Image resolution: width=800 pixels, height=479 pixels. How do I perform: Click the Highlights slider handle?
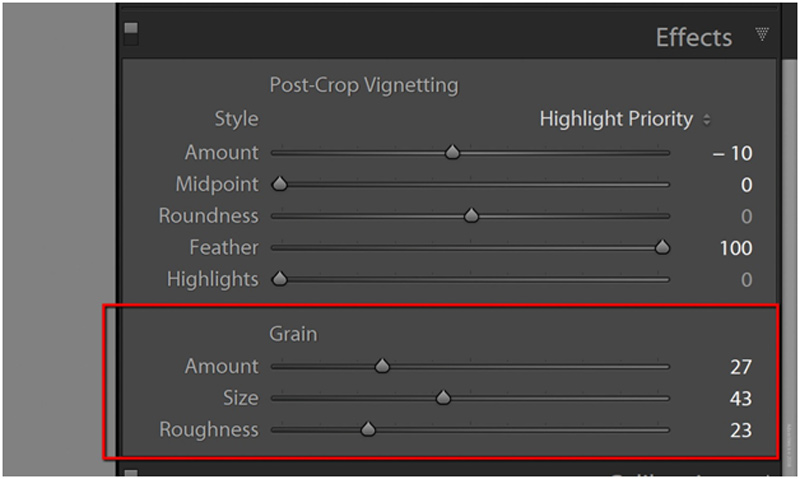pyautogui.click(x=280, y=279)
